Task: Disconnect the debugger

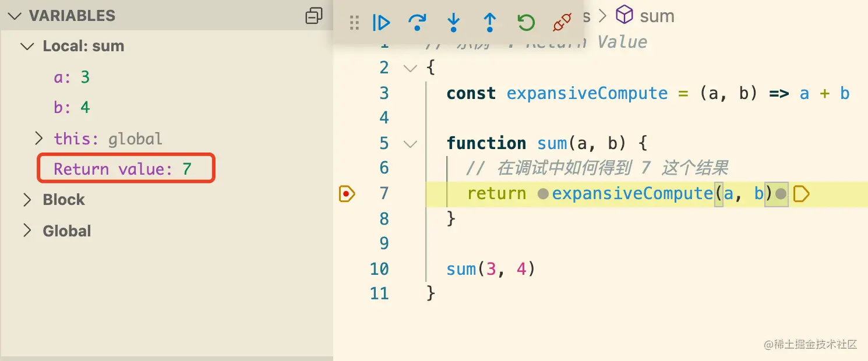Action: click(560, 22)
